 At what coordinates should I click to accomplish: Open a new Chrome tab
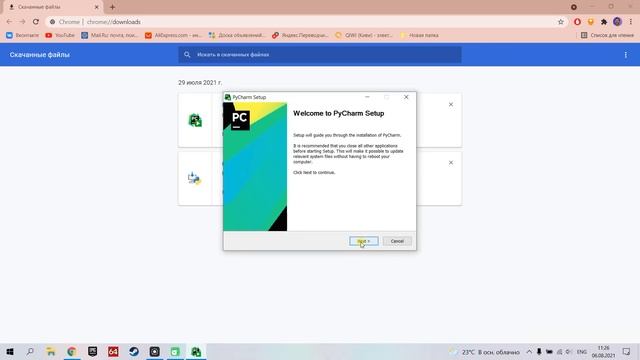112,7
